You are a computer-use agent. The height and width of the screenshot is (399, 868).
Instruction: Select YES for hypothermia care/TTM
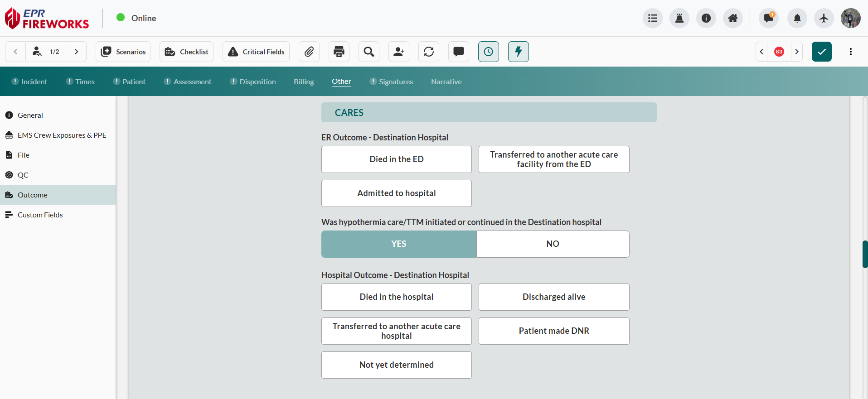pyautogui.click(x=399, y=244)
